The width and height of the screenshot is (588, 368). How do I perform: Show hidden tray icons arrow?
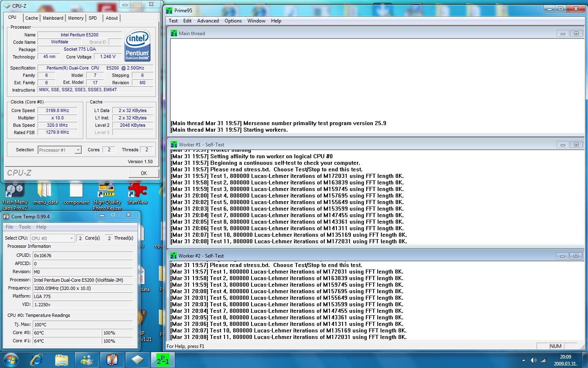coord(523,360)
